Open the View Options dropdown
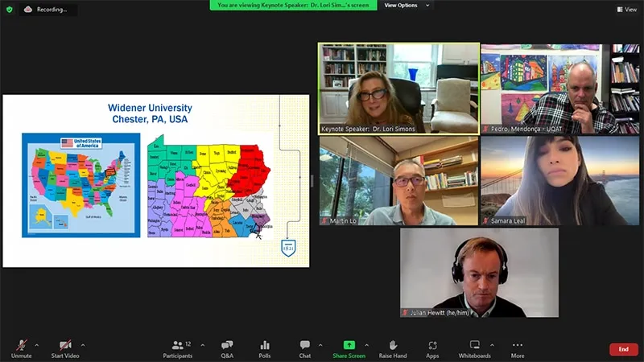644x362 pixels. 406,6
